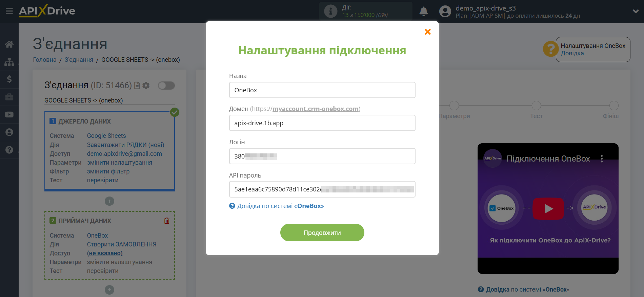Open the connection settings gear icon
This screenshot has height=297, width=644.
[146, 86]
